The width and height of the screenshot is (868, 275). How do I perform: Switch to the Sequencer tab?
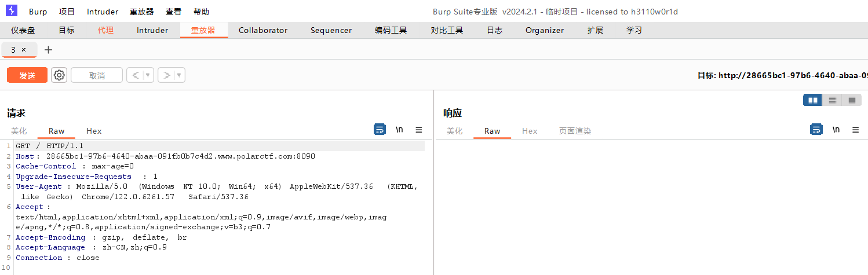click(331, 30)
